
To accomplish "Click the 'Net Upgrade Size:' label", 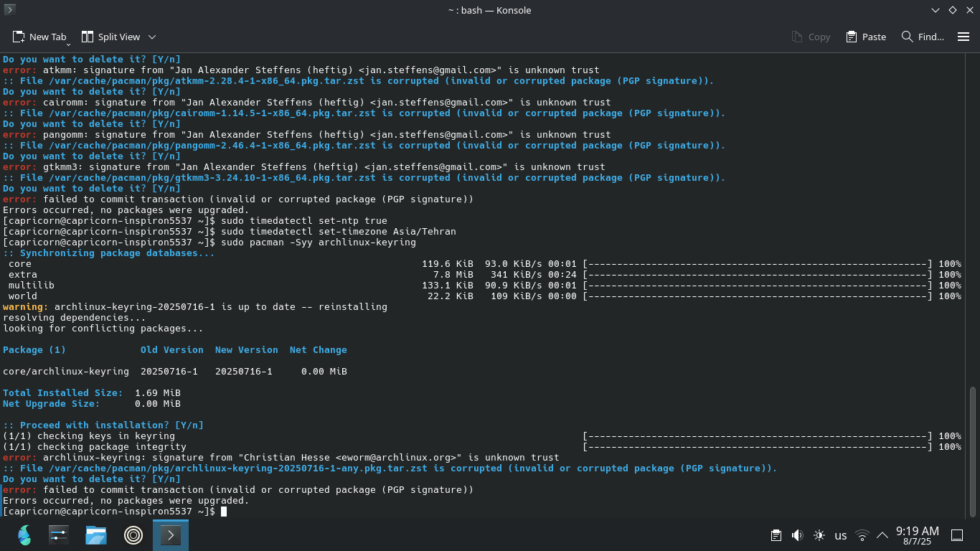I will pos(52,404).
